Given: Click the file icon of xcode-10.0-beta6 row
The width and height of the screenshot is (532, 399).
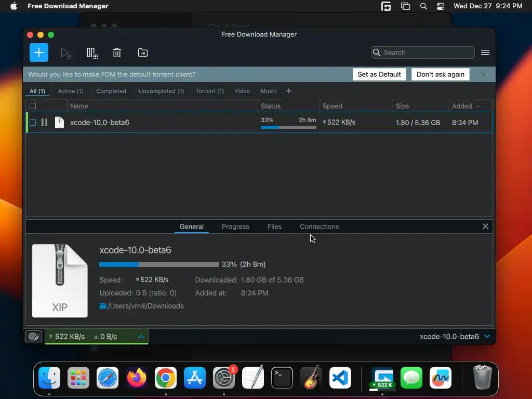Looking at the screenshot, I should [59, 122].
